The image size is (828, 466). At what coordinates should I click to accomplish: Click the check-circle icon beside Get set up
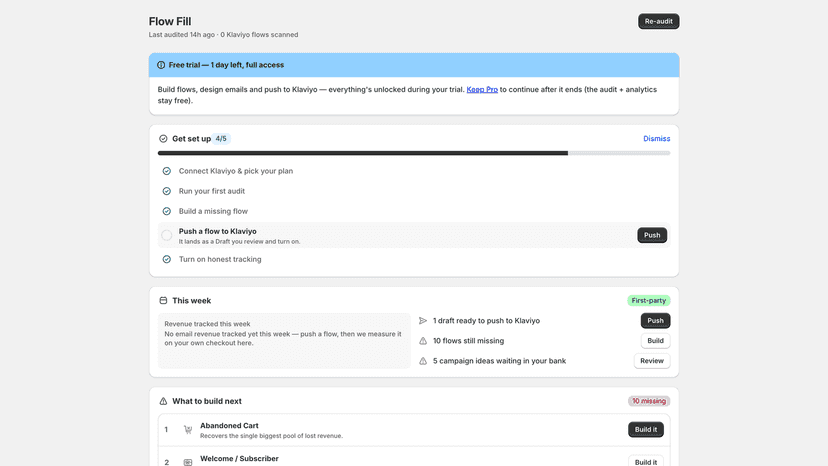click(x=163, y=138)
